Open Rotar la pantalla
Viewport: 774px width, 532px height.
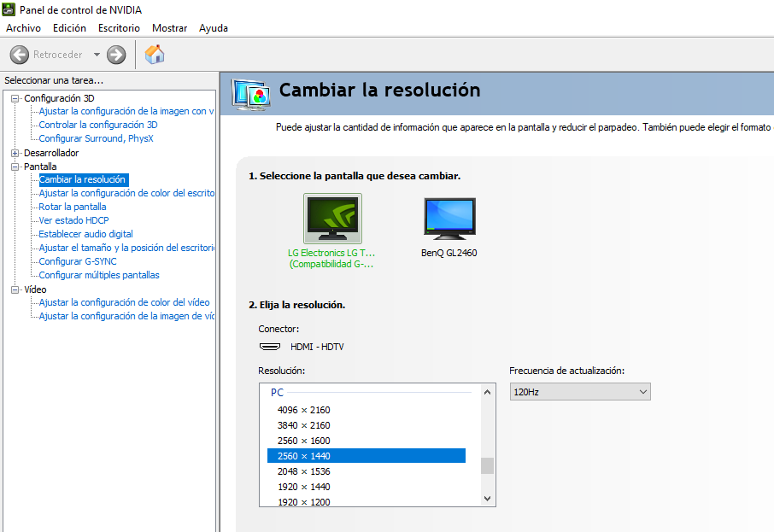(73, 207)
